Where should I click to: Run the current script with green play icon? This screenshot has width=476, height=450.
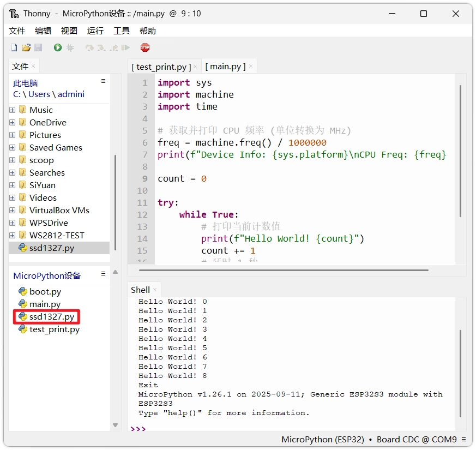[x=58, y=48]
